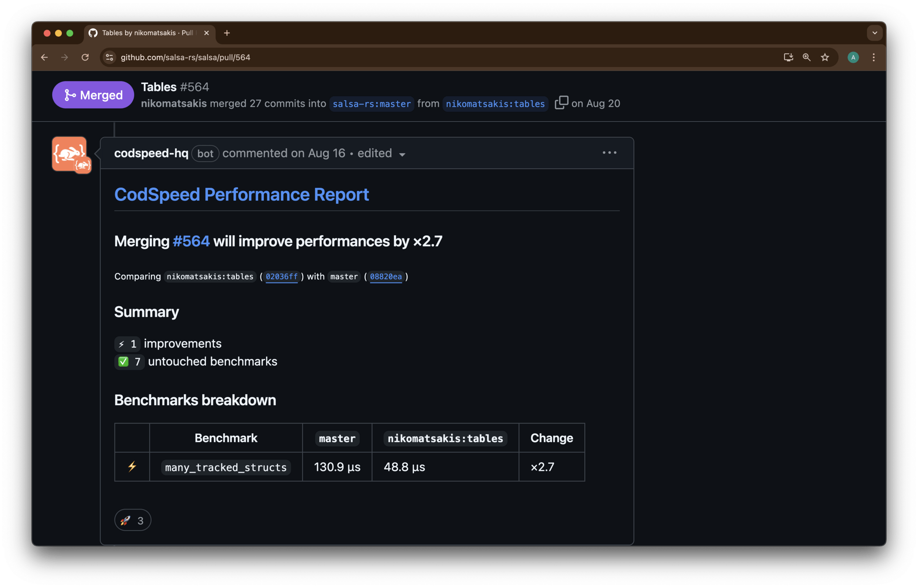Open the site information icon beside URL
Screen dimensions: 918x588
tap(110, 57)
